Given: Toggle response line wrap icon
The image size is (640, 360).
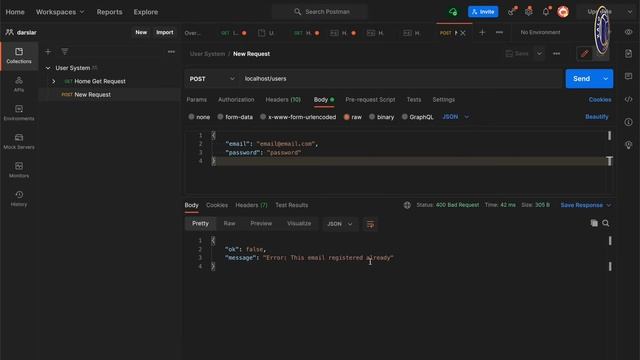Looking at the screenshot, I should point(370,224).
